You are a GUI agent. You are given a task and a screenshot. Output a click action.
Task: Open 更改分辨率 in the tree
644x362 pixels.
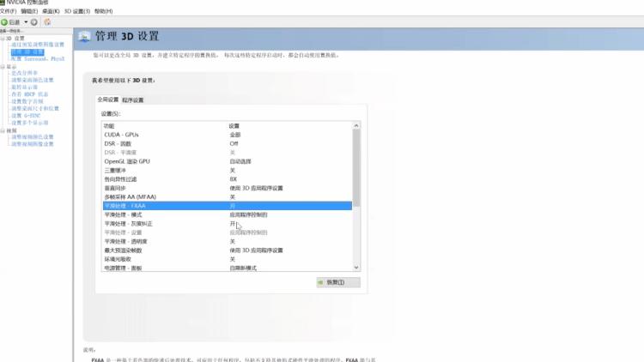(24, 73)
